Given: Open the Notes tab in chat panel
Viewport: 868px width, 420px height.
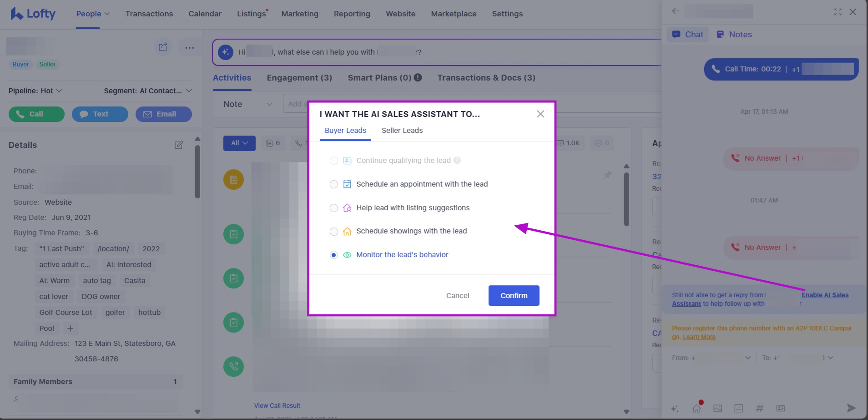Looking at the screenshot, I should point(734,35).
